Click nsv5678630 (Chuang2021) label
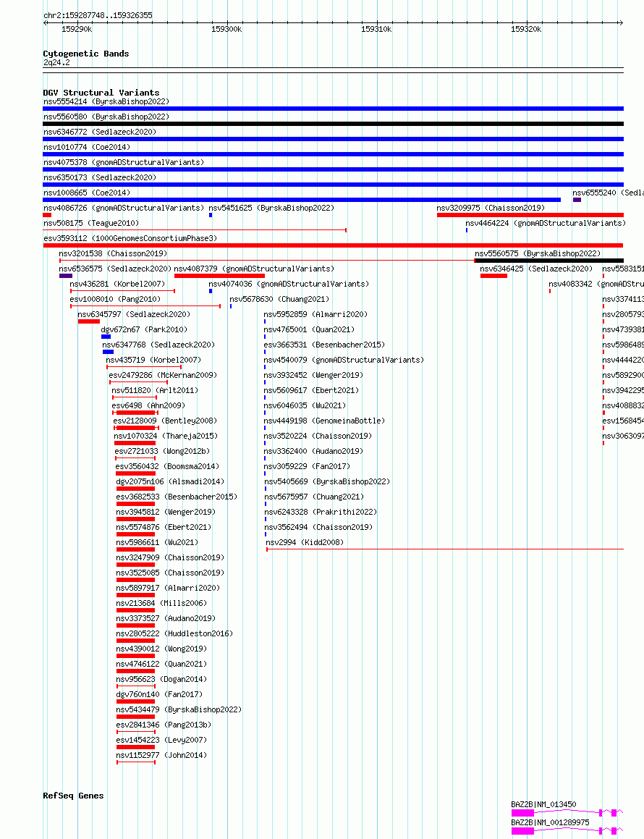The image size is (644, 839). click(x=280, y=299)
